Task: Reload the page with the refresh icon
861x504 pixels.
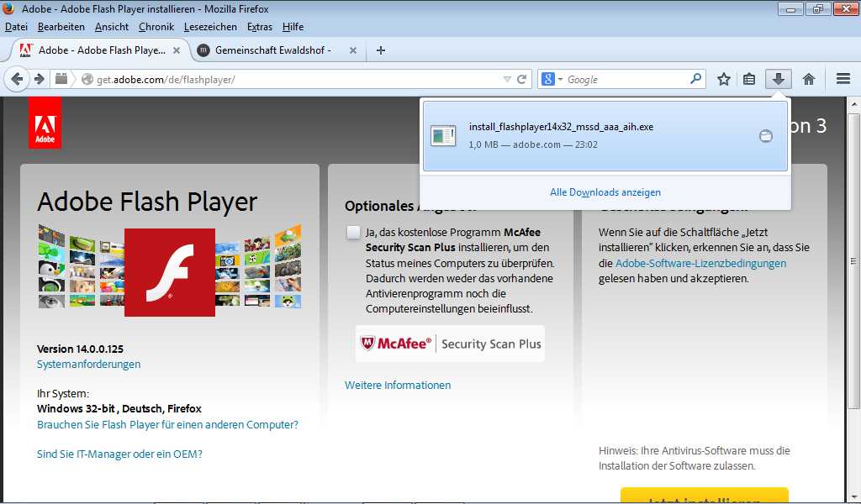Action: [x=521, y=80]
